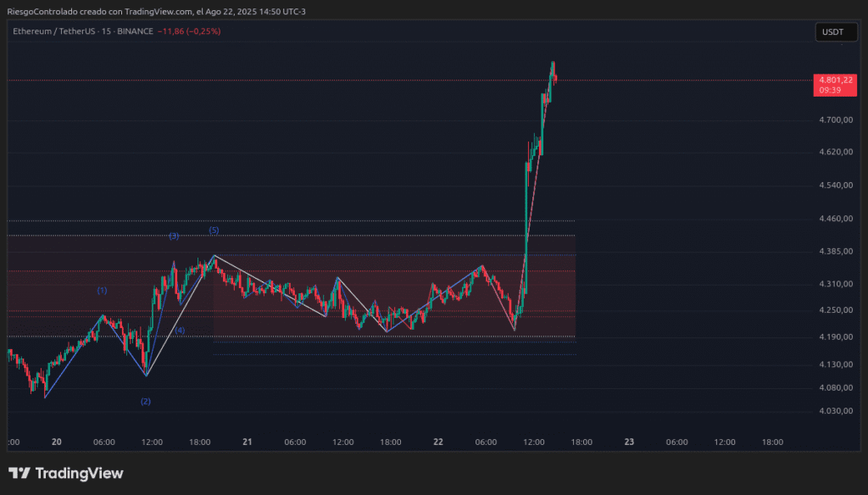Click the Ethereum / TetherUS symbol title
The height and width of the screenshot is (495, 868).
pos(58,31)
